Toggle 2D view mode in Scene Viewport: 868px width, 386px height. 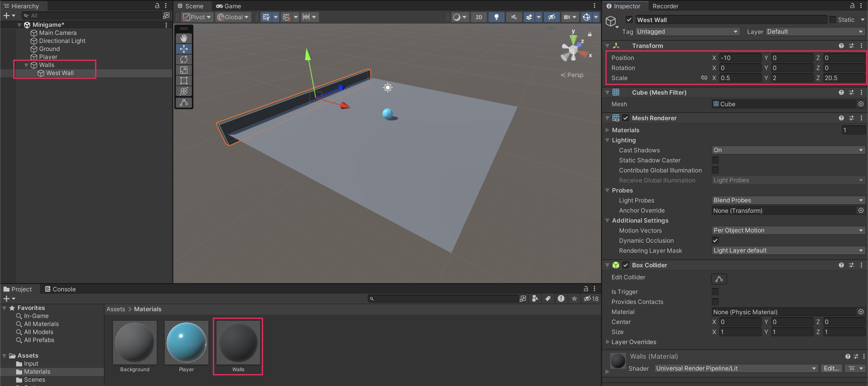click(x=478, y=17)
